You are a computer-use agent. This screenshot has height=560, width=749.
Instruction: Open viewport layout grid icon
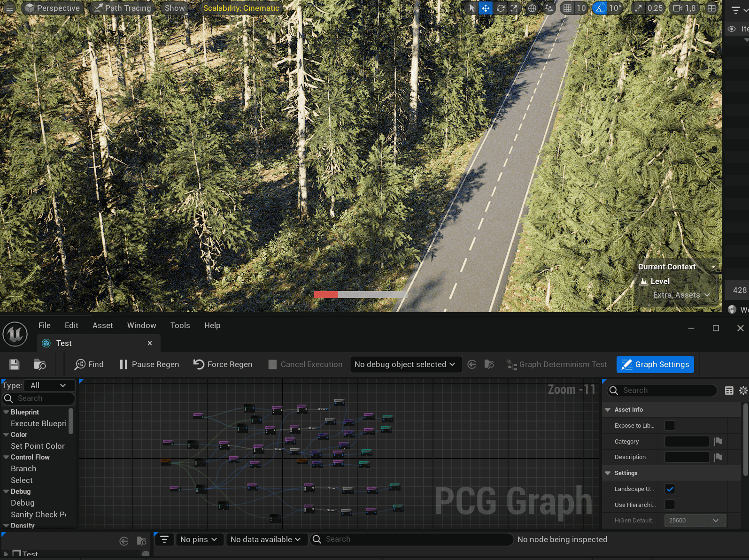[712, 8]
